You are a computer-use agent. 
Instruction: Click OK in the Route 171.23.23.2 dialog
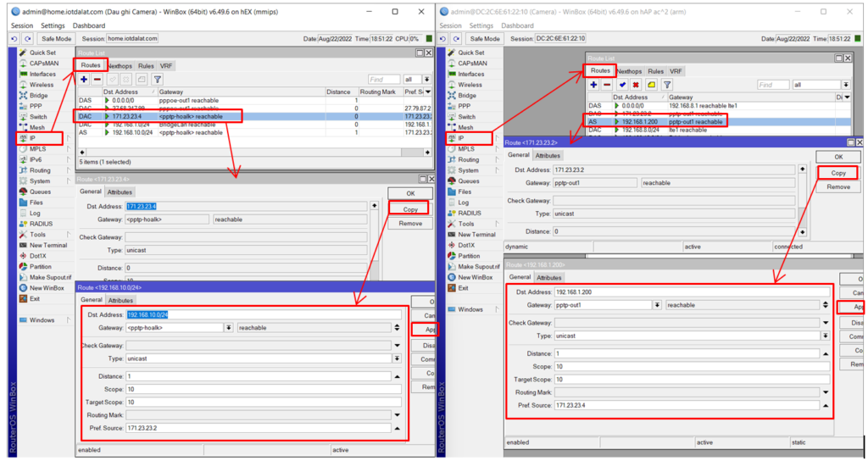(x=837, y=157)
